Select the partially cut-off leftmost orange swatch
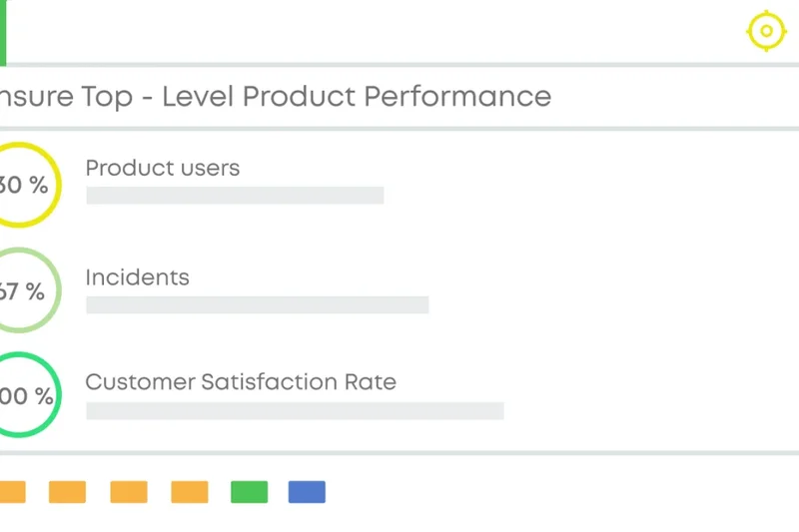 click(11, 492)
